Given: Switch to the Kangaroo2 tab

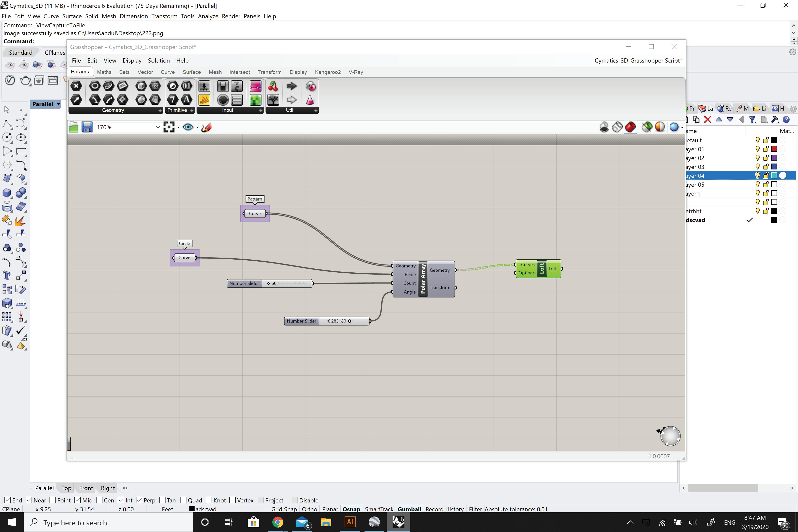Looking at the screenshot, I should click(327, 72).
